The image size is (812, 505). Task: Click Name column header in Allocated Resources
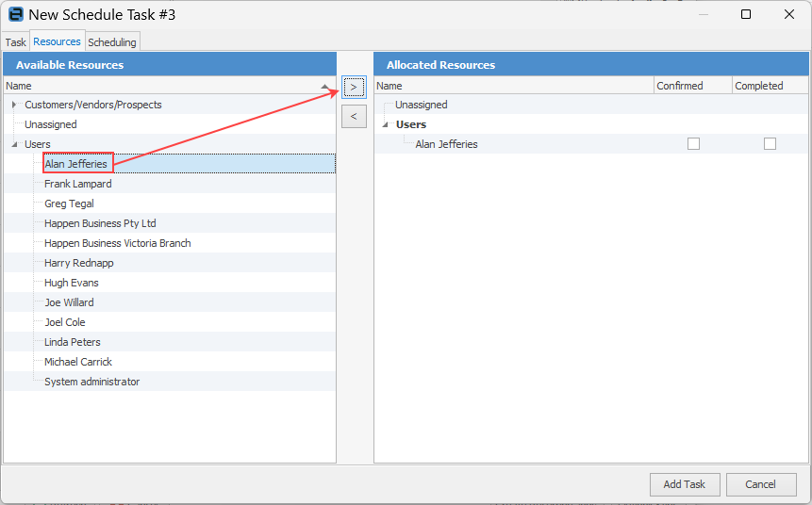click(514, 86)
